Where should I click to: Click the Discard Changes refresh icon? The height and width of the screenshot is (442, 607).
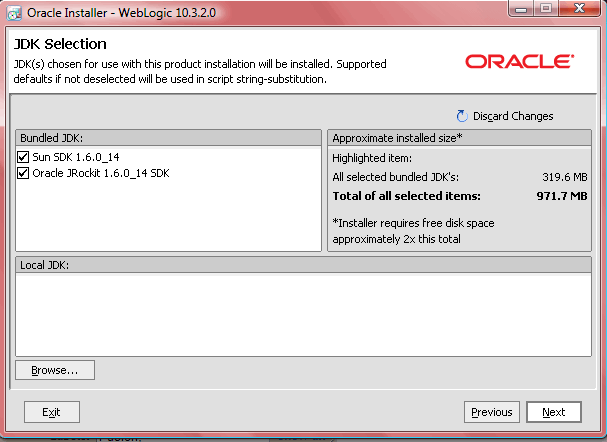[x=462, y=116]
